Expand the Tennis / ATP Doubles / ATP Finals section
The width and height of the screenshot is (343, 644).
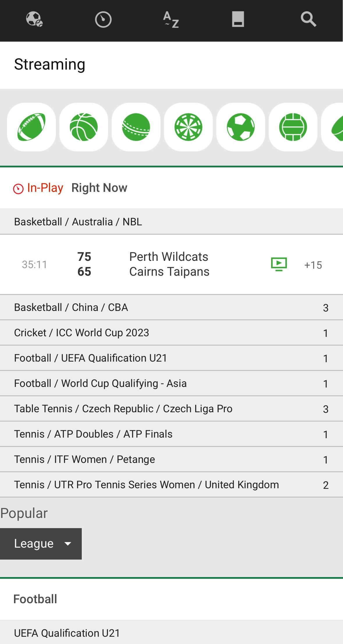(x=172, y=434)
